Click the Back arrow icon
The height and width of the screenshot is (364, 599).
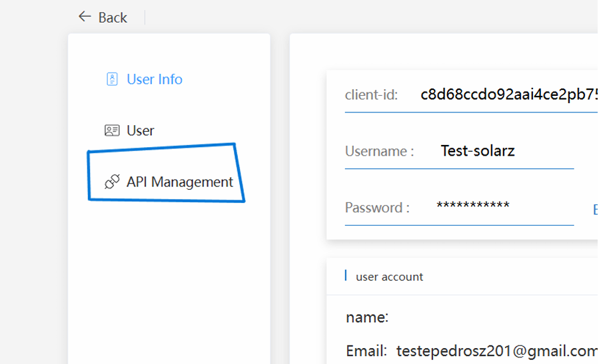pyautogui.click(x=85, y=17)
